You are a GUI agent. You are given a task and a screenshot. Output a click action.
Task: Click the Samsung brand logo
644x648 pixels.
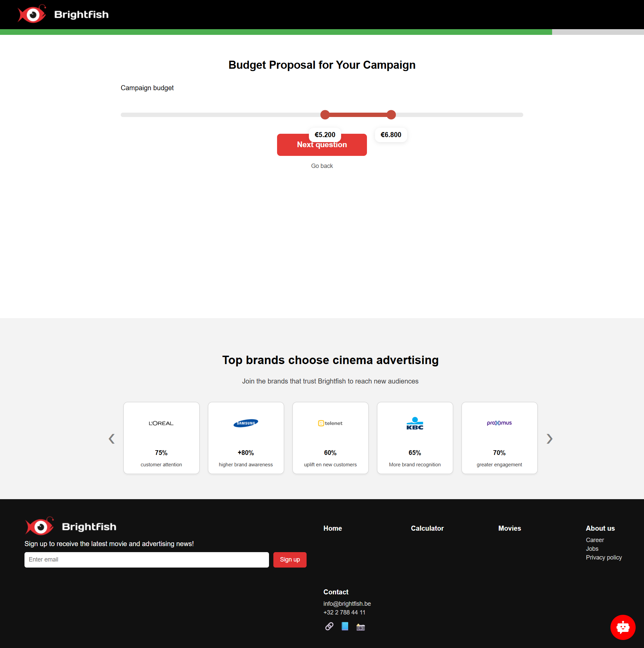[x=246, y=423]
